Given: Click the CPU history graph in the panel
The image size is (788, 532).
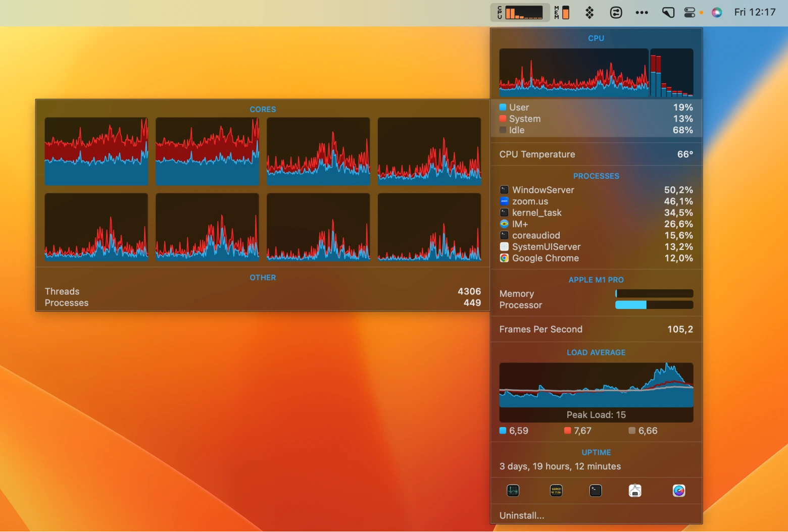Looking at the screenshot, I should click(x=574, y=73).
